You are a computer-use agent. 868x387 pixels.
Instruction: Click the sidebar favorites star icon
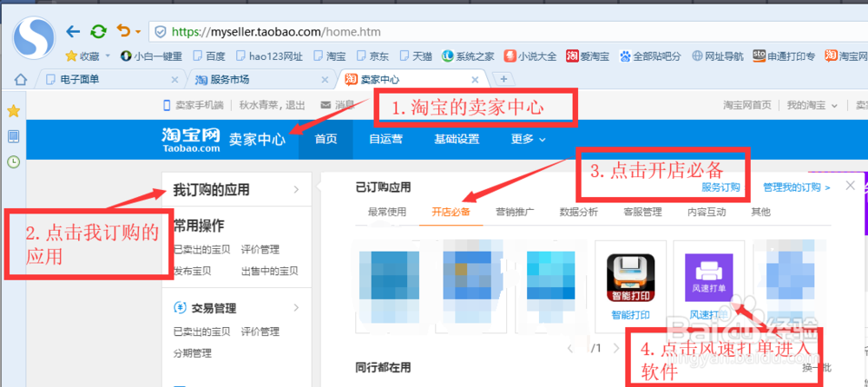[x=13, y=111]
